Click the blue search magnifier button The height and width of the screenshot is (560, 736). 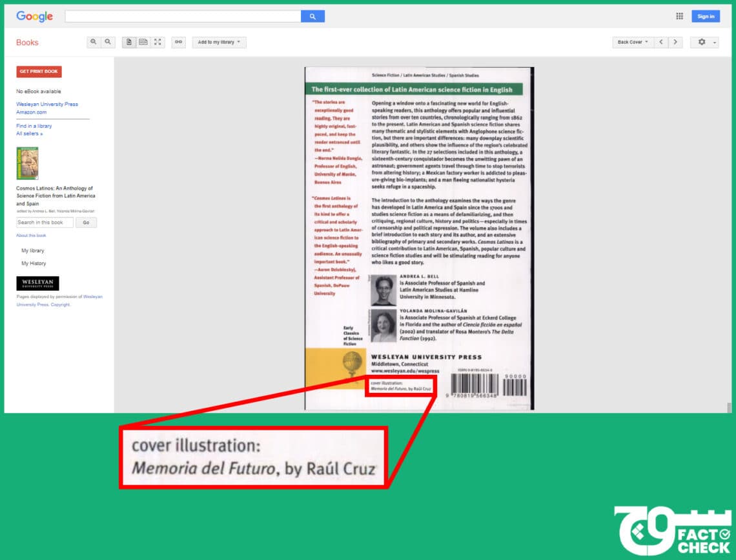pyautogui.click(x=312, y=16)
